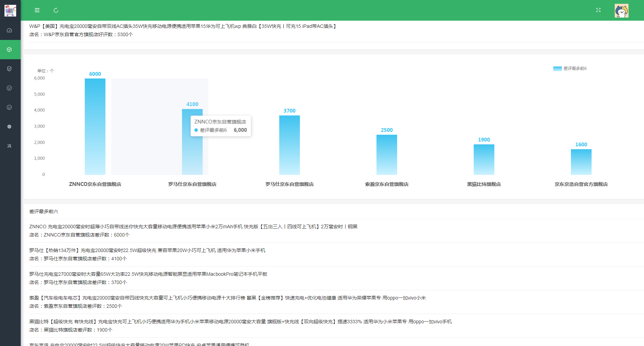
Task: Click the 罗马仕 差评数 3700个 store line
Action: coord(78,282)
